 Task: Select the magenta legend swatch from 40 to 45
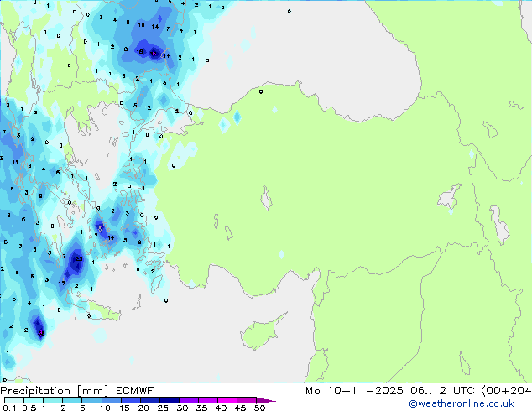227,400
